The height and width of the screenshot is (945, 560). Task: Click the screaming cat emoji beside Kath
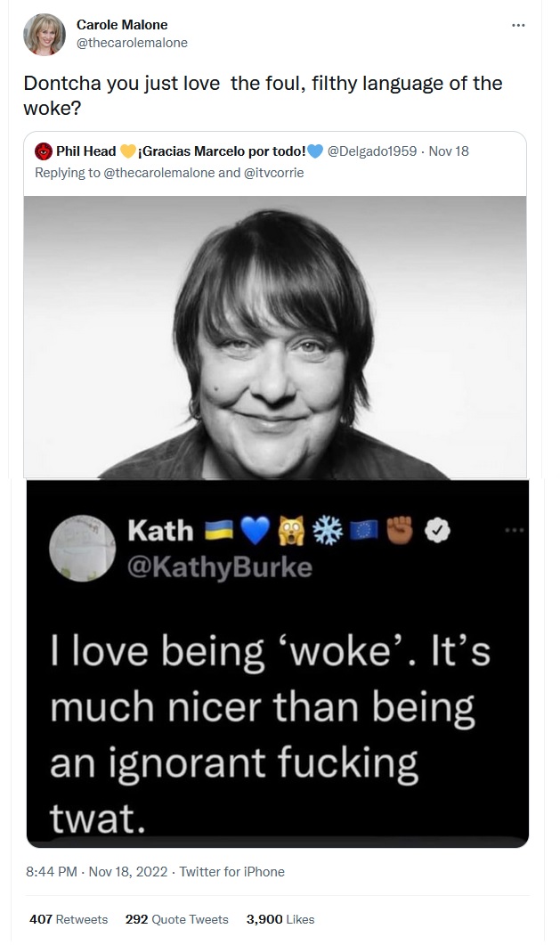click(294, 531)
